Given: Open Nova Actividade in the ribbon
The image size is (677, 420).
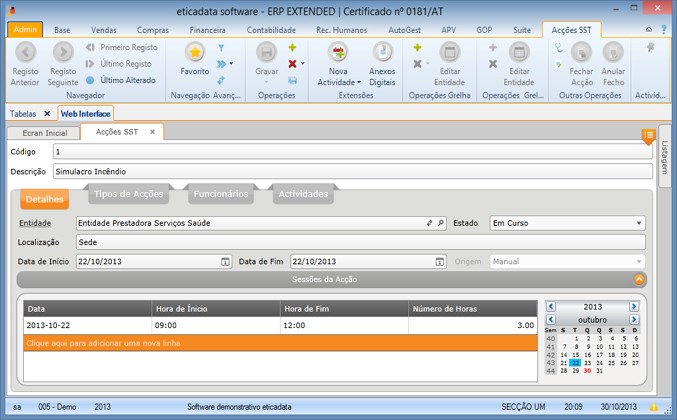Looking at the screenshot, I should tap(338, 54).
